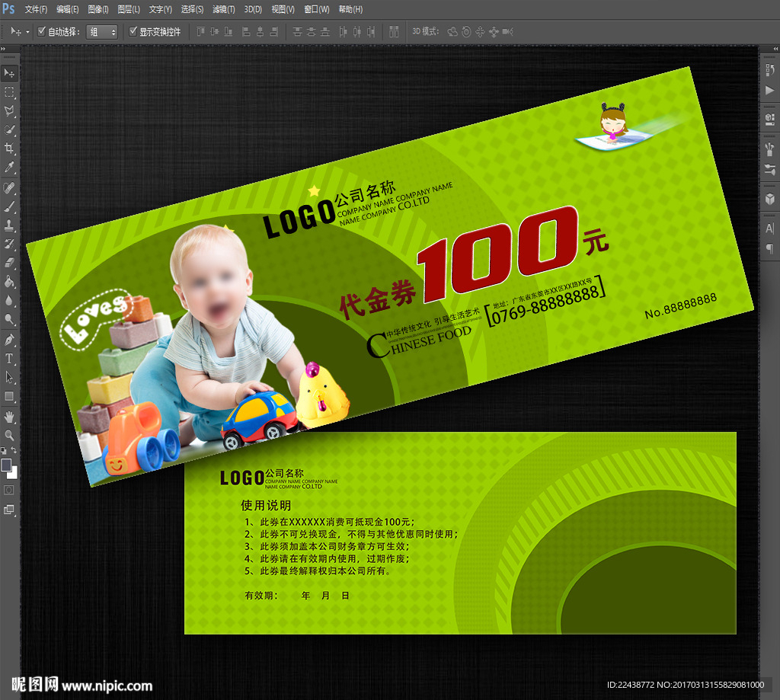Viewport: 780px width, 700px height.
Task: Open the background color picker
Action: [x=14, y=474]
